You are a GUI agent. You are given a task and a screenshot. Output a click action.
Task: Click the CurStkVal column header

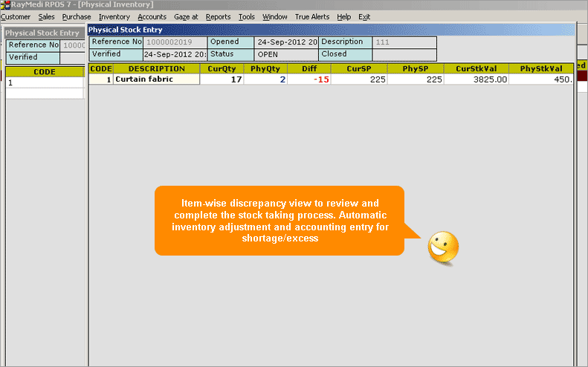(476, 68)
